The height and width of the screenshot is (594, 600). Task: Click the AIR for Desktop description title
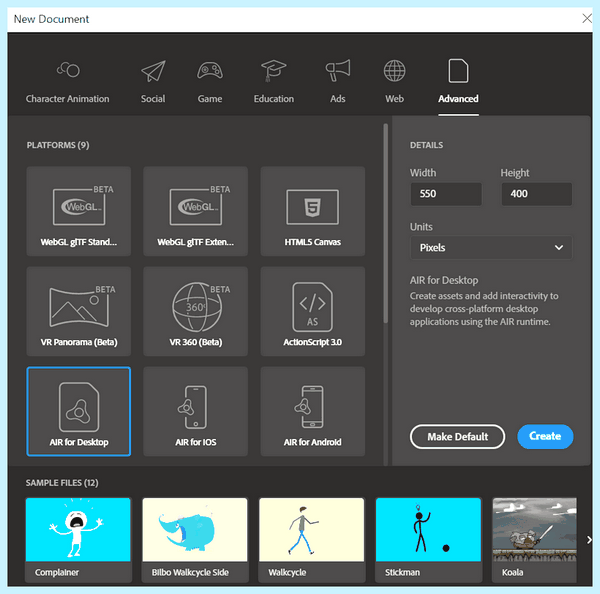click(x=444, y=280)
